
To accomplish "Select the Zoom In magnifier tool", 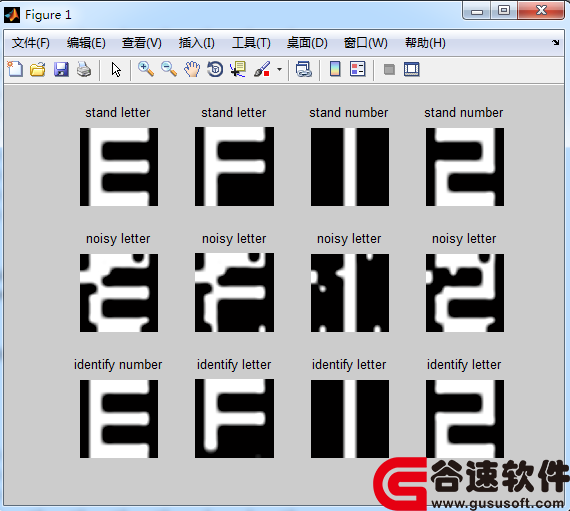I will [146, 69].
